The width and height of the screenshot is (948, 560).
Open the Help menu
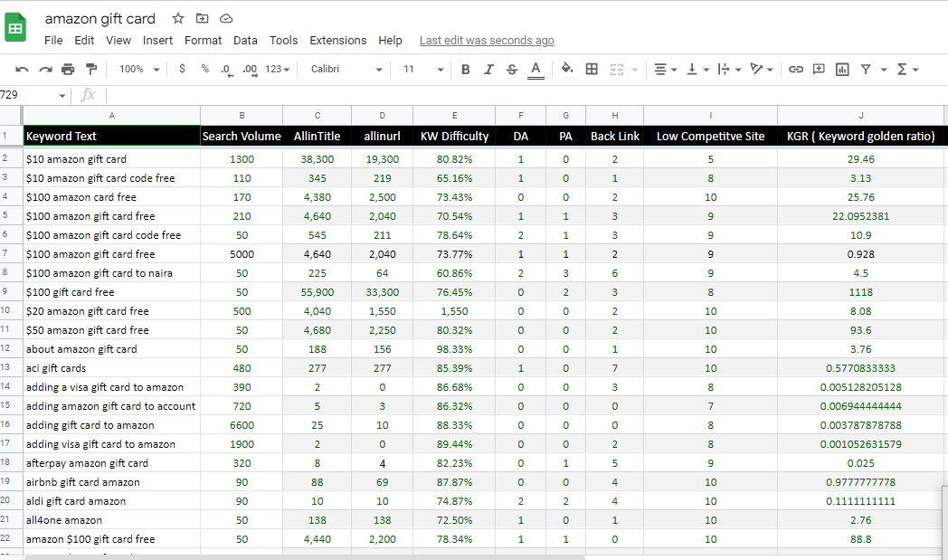tap(390, 41)
